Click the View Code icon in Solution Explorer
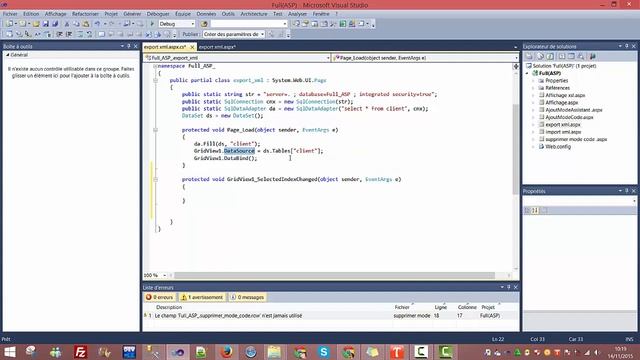 pos(562,56)
